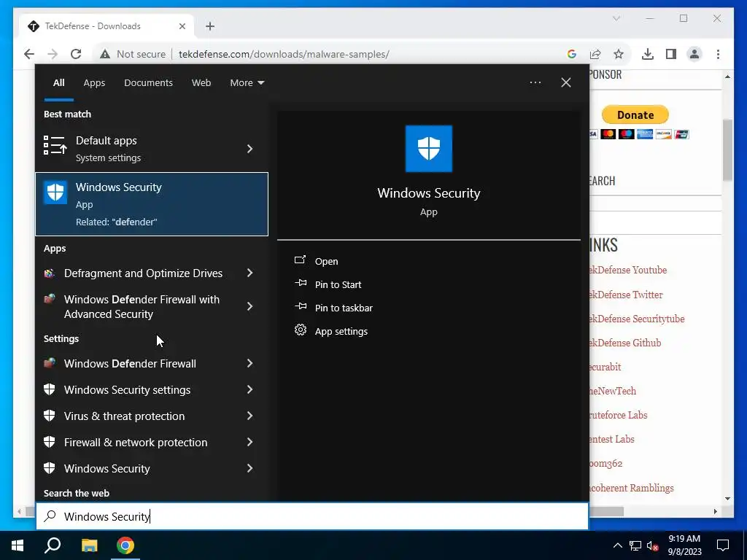The width and height of the screenshot is (747, 560).
Task: Open the Windows Start button
Action: click(x=18, y=545)
